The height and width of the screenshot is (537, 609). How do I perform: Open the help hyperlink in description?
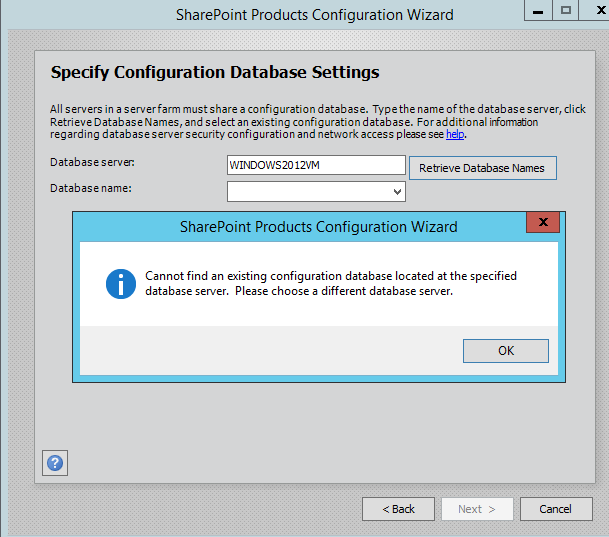click(455, 134)
